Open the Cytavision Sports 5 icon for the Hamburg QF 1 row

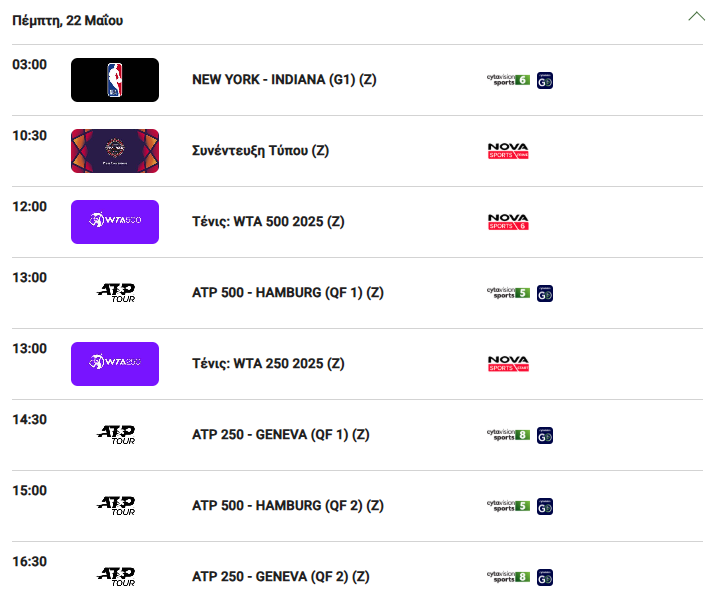pos(508,293)
